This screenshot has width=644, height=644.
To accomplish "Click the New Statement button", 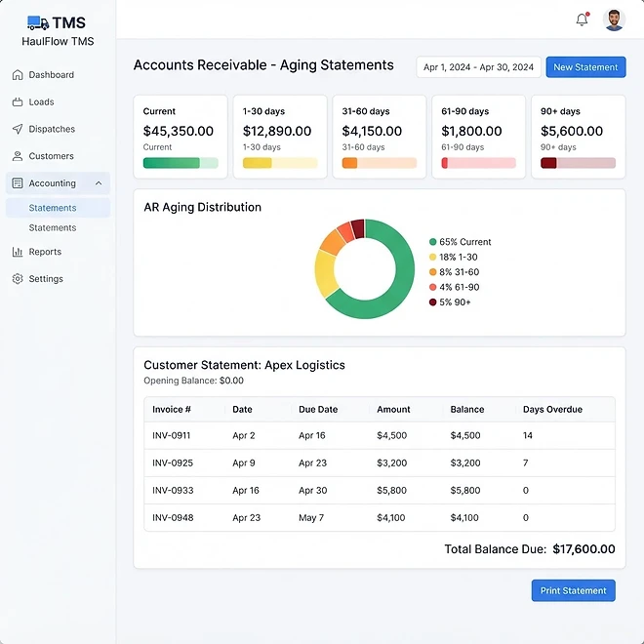I will click(585, 67).
